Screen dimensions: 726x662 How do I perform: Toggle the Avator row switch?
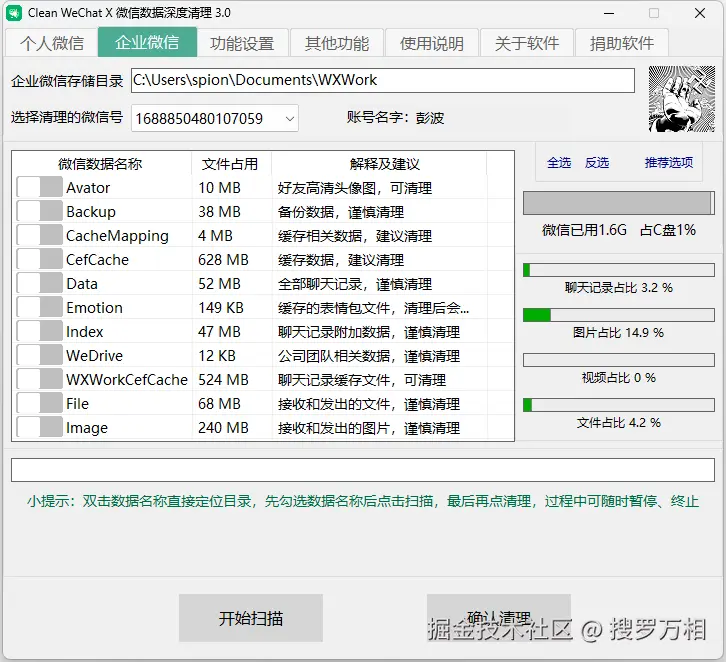(39, 187)
